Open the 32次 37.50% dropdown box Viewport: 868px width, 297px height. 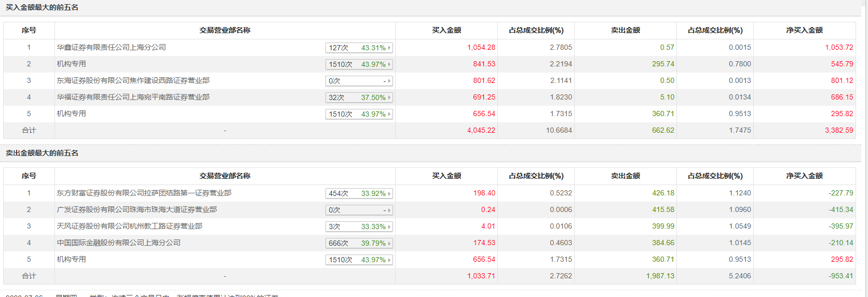359,97
